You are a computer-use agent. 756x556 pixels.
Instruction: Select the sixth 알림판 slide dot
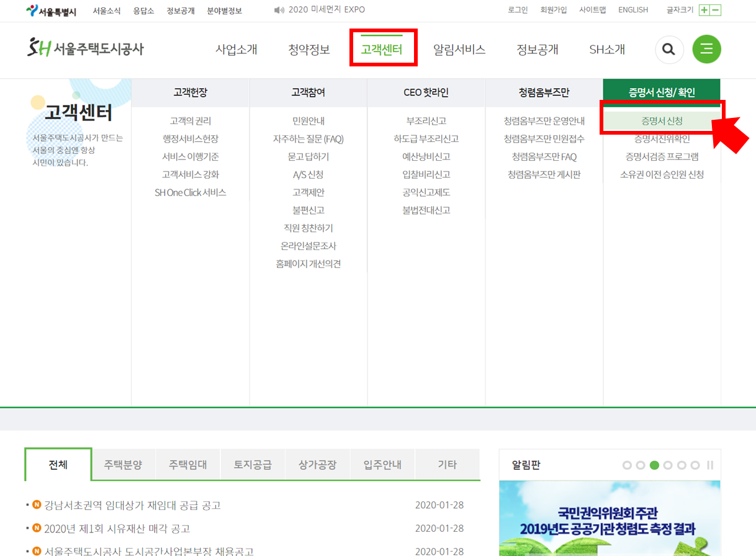click(695, 465)
